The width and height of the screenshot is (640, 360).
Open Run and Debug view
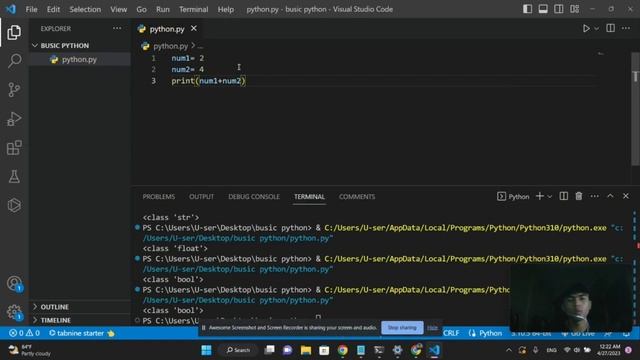pos(14,119)
